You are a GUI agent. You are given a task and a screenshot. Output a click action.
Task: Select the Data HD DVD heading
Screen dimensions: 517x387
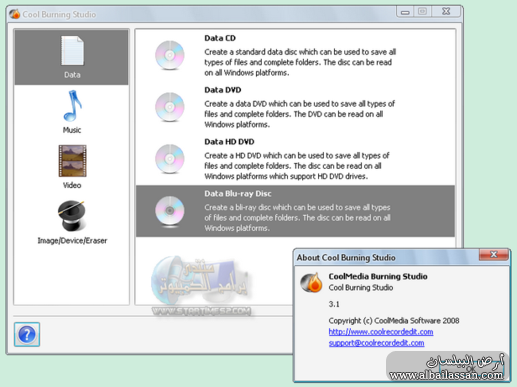[229, 142]
